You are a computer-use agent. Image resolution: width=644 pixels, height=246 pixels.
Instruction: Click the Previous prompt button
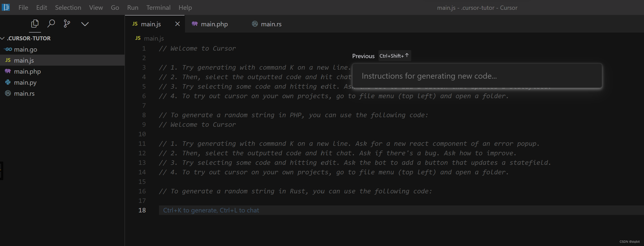pos(363,56)
